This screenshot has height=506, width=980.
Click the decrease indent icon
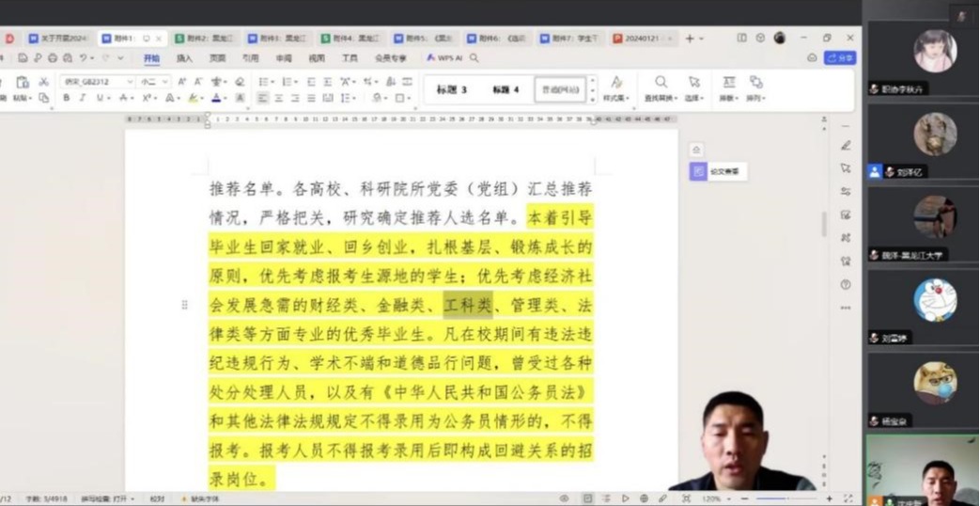pos(311,82)
